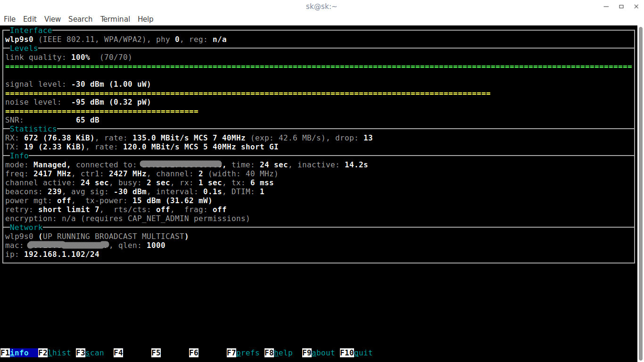Click the empty F6 key label
The height and width of the screenshot is (362, 644).
[194, 353]
